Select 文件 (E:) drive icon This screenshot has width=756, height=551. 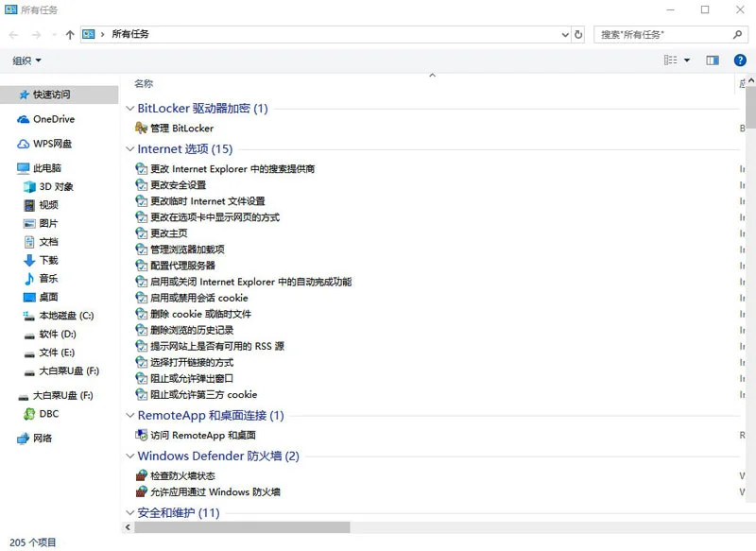coord(29,353)
